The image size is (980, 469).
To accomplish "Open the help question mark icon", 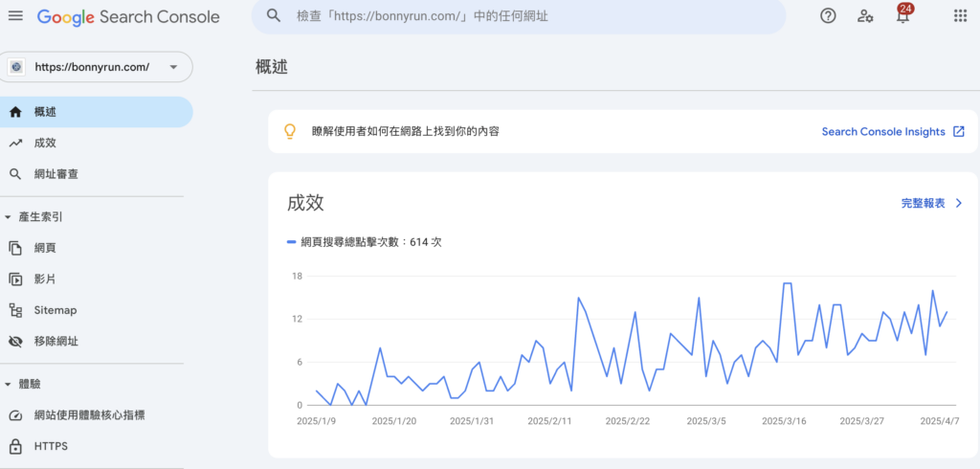I will (828, 16).
